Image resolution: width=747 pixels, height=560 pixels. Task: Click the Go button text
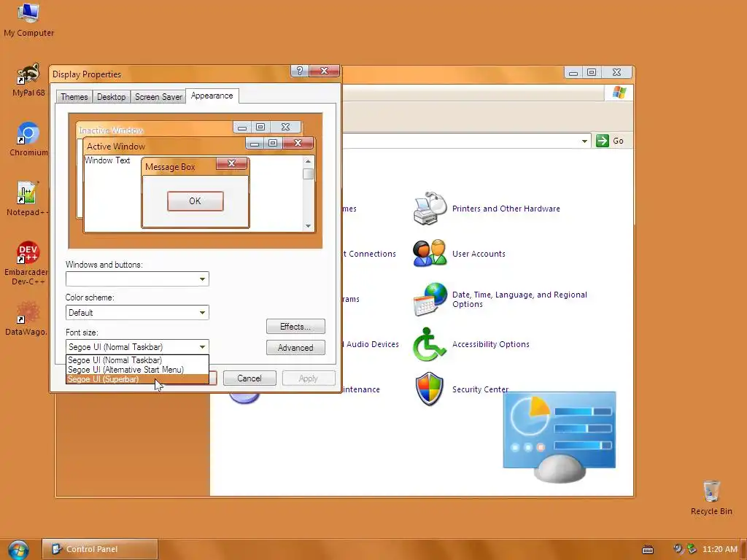[x=619, y=141]
